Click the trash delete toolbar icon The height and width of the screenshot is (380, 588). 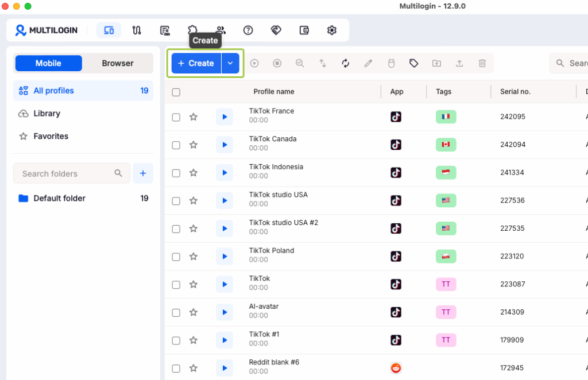(x=482, y=63)
